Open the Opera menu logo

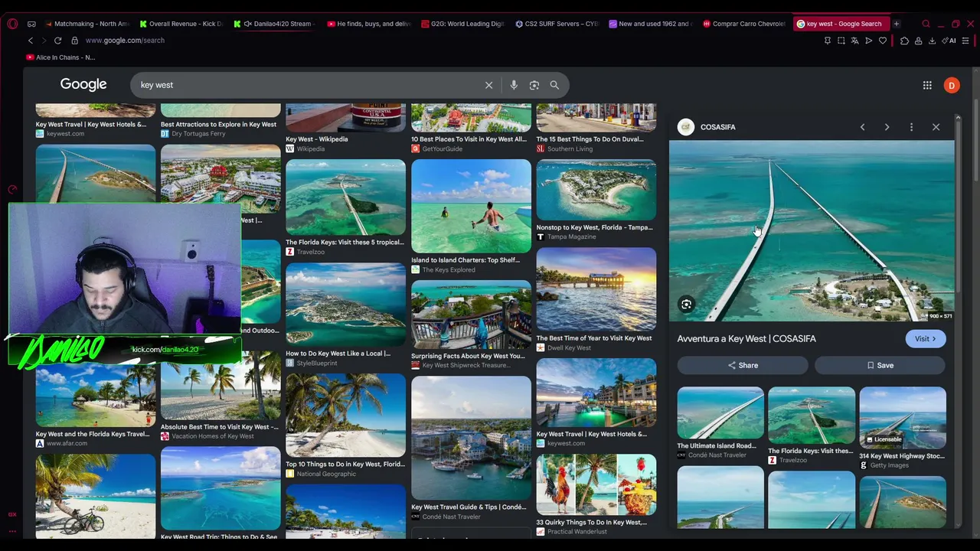pyautogui.click(x=12, y=24)
